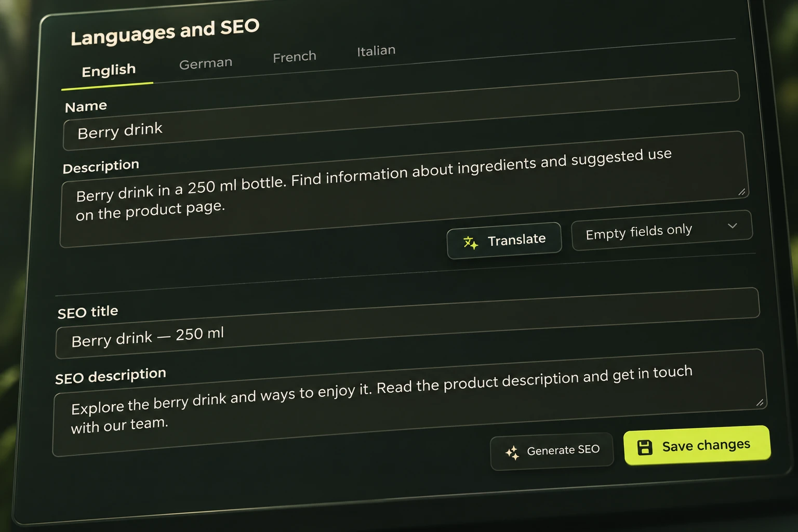Switch to the English language tab
Viewport: 798px width, 532px height.
(109, 70)
